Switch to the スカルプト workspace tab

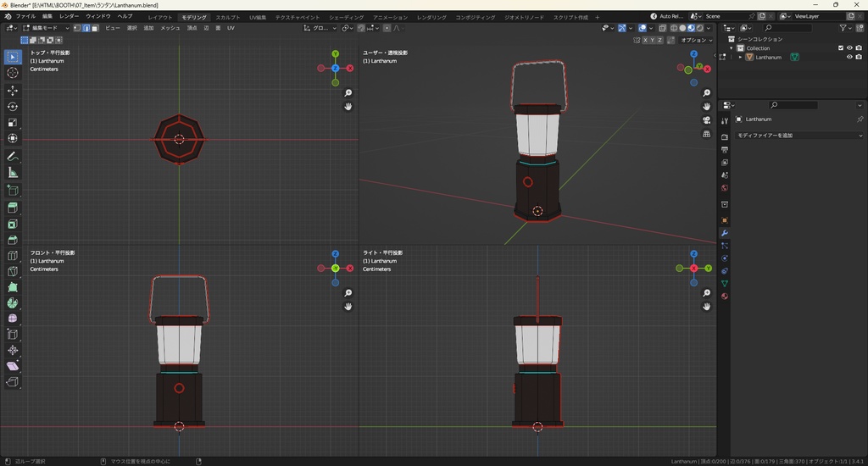click(x=227, y=17)
